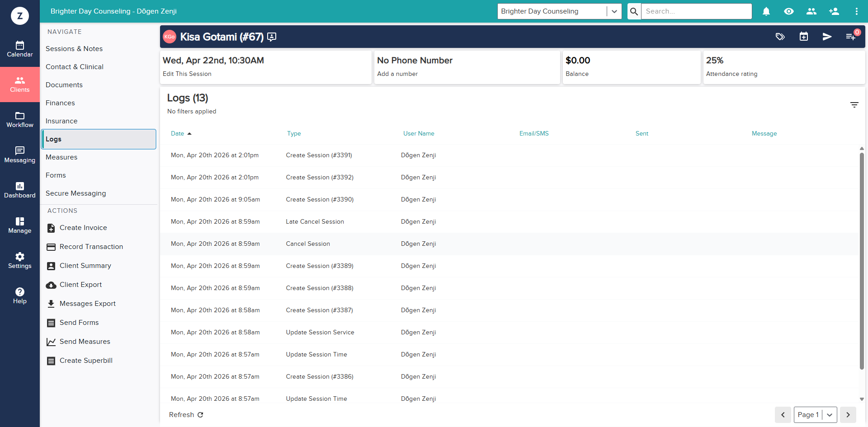The height and width of the screenshot is (427, 868).
Task: Go to next logs page
Action: click(x=848, y=415)
